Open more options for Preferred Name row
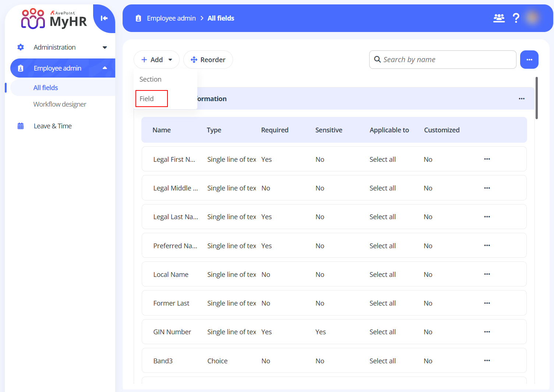Viewport: 554px width, 392px height. coord(487,245)
